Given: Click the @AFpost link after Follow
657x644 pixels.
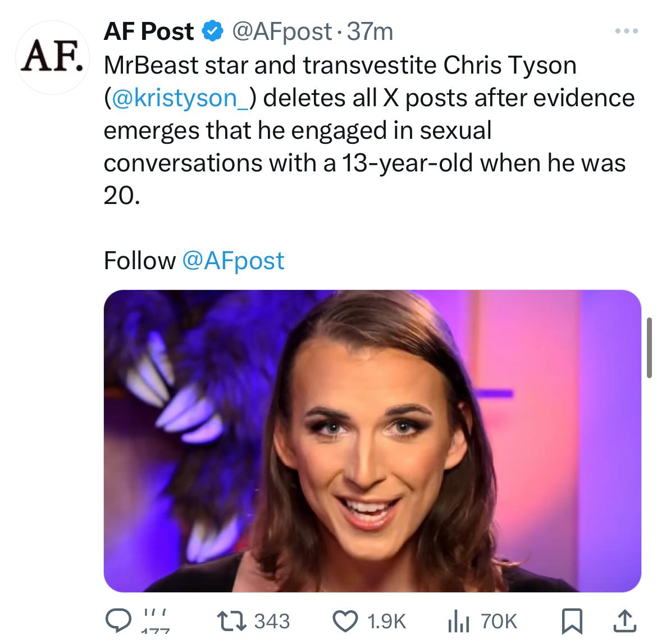Looking at the screenshot, I should tap(234, 260).
